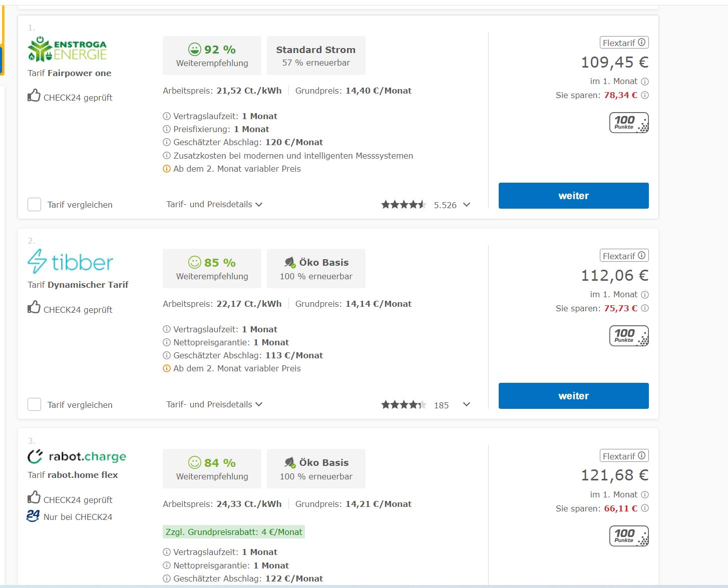Click info icon next to Enstroga Flextarif badge
Screen dimensions: 728x588
[641, 43]
